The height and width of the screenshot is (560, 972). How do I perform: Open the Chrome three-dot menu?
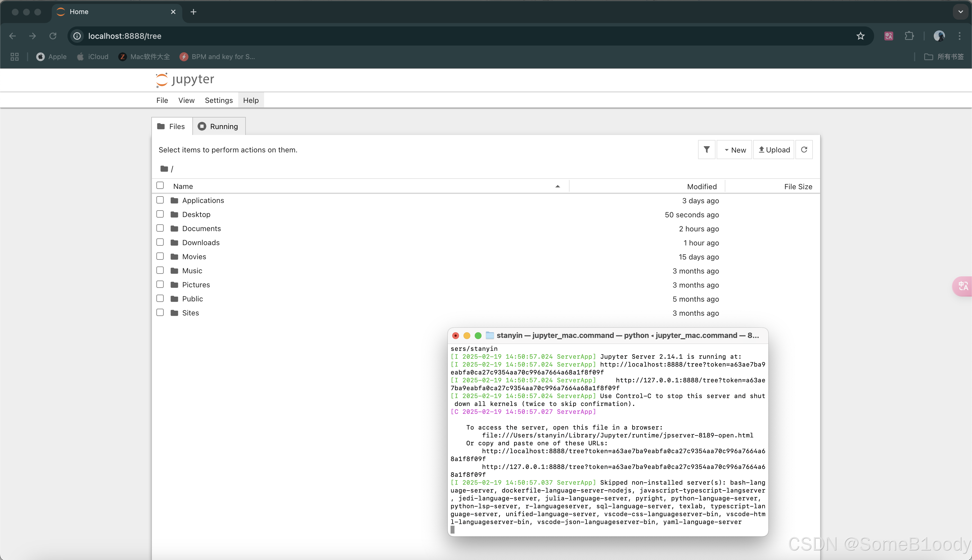tap(959, 36)
